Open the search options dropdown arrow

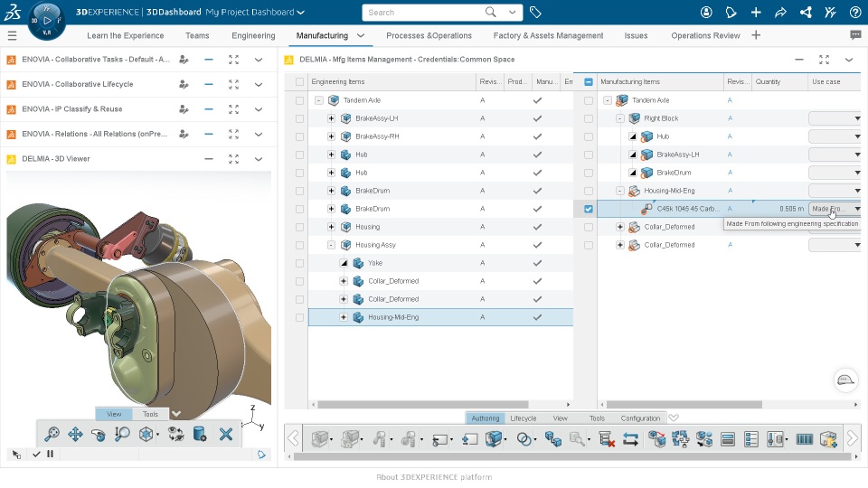(513, 12)
